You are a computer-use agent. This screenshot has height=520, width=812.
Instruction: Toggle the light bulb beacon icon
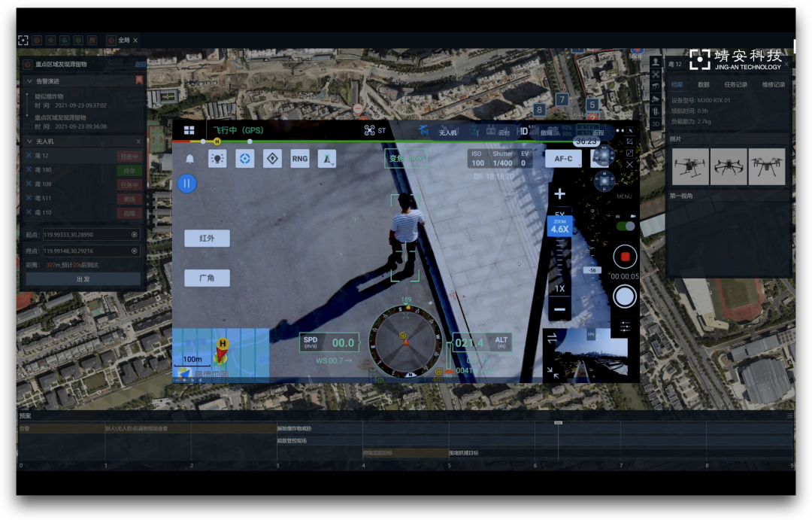click(x=217, y=159)
